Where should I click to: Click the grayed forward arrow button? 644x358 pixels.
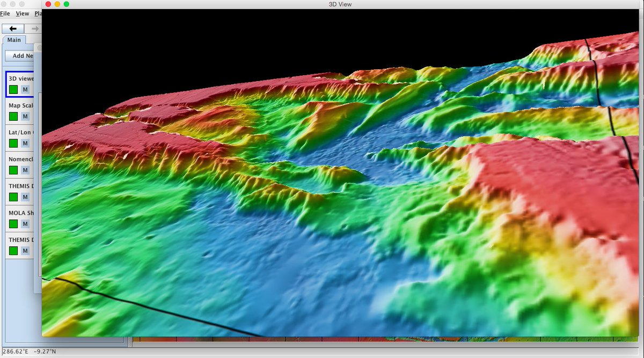click(x=34, y=28)
